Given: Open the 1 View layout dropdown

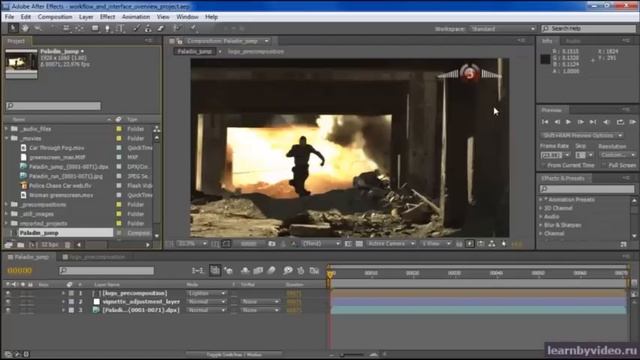Looking at the screenshot, I should (x=436, y=244).
